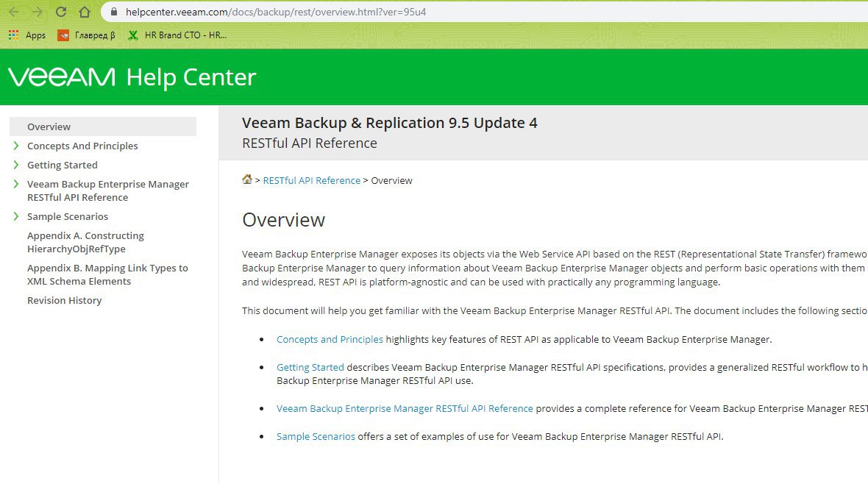Click Overview text in breadcrumb
Image resolution: width=868 pixels, height=484 pixels.
click(391, 180)
